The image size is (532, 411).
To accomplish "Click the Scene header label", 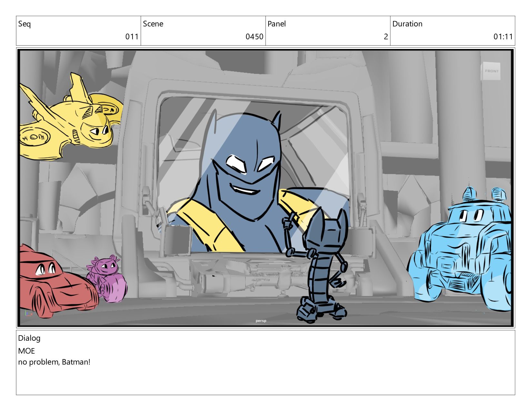I will point(153,24).
